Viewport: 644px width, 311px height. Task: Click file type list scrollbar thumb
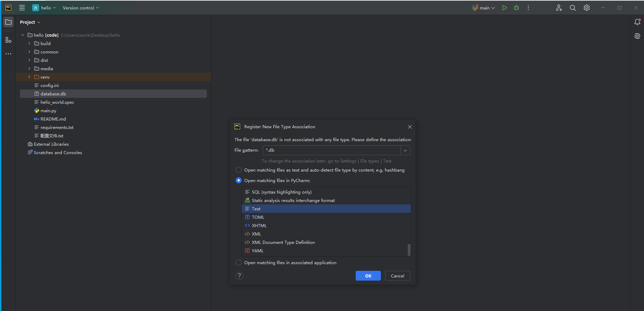pos(409,250)
